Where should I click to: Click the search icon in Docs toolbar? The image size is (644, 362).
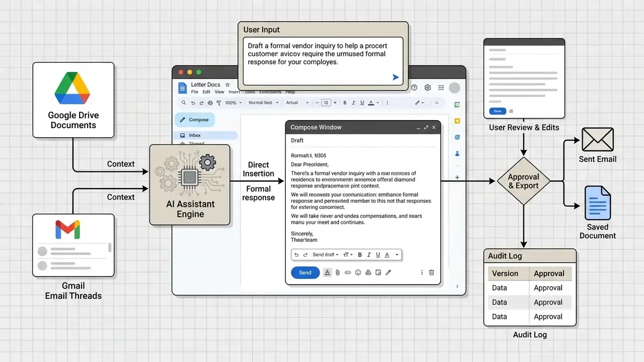pyautogui.click(x=183, y=103)
